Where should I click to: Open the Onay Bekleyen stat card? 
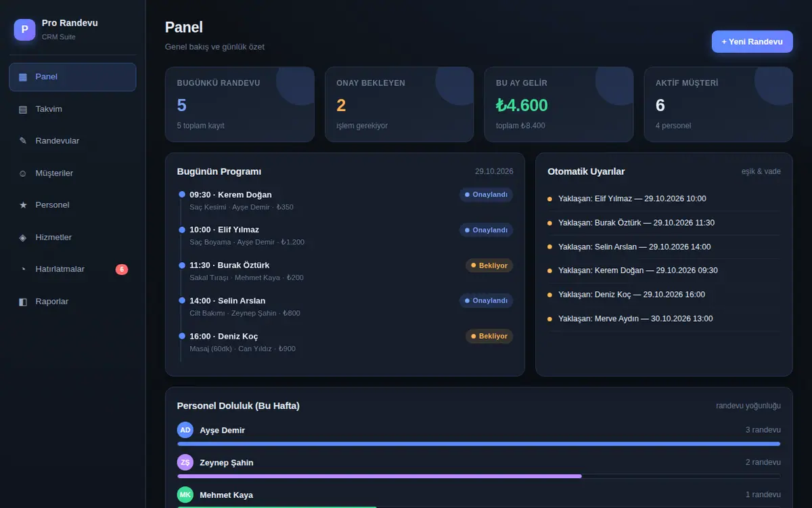tap(399, 104)
